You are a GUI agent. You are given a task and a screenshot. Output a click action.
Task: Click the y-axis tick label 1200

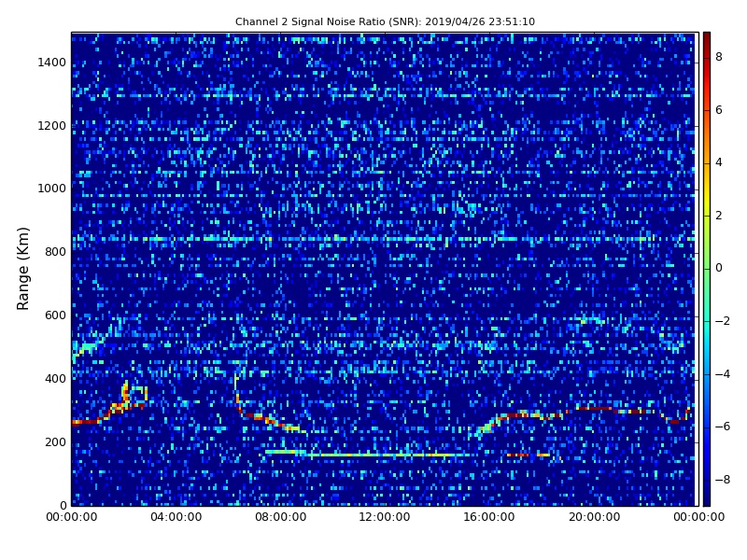click(x=52, y=126)
